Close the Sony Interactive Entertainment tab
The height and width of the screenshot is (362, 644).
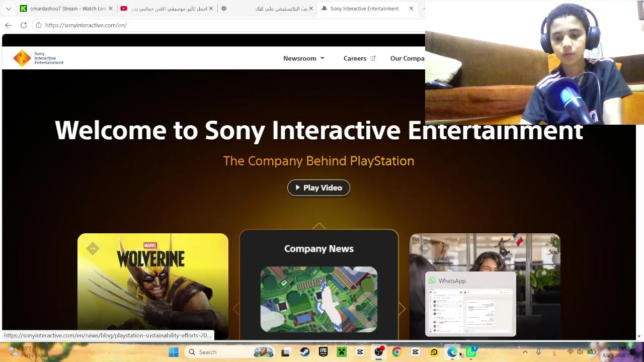411,9
